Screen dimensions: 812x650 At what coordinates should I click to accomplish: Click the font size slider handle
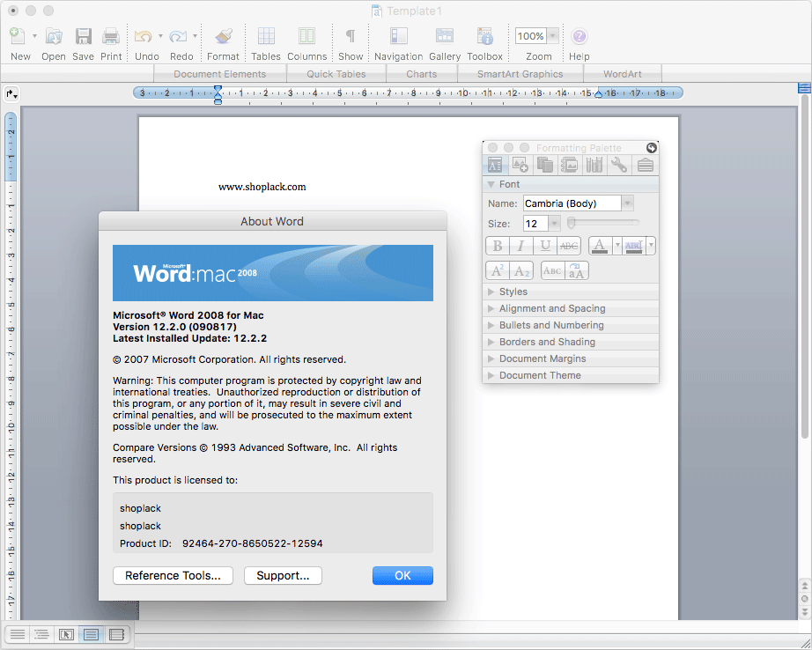(x=572, y=223)
